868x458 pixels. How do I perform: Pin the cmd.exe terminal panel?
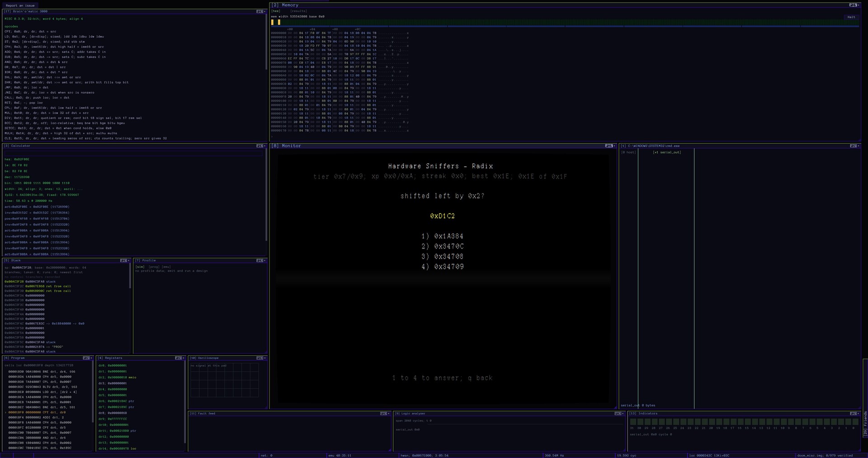click(853, 146)
